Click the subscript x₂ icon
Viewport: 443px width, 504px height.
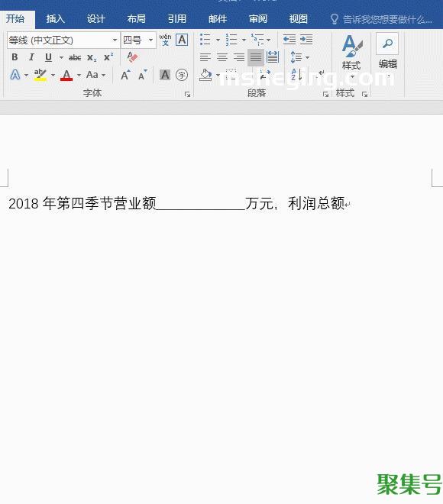tap(92, 58)
